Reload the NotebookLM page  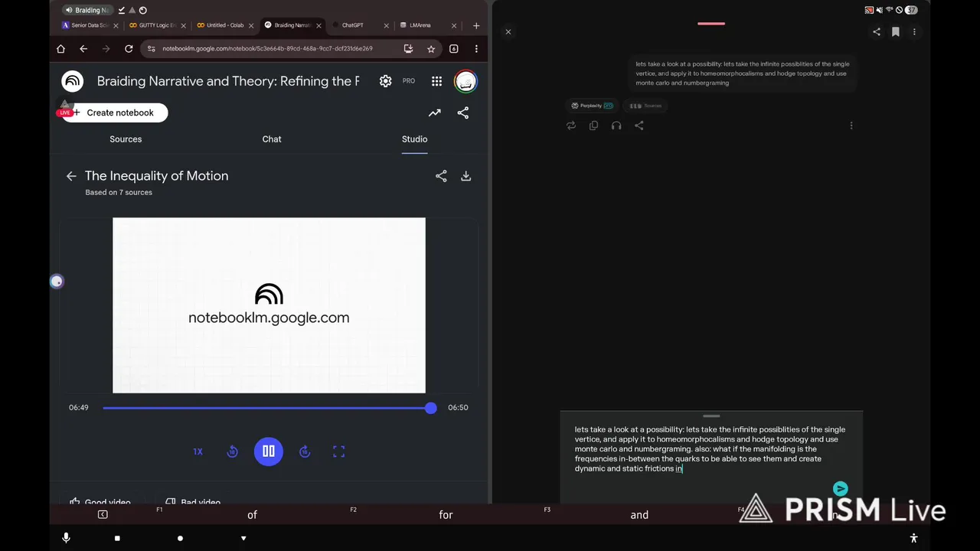coord(129,49)
